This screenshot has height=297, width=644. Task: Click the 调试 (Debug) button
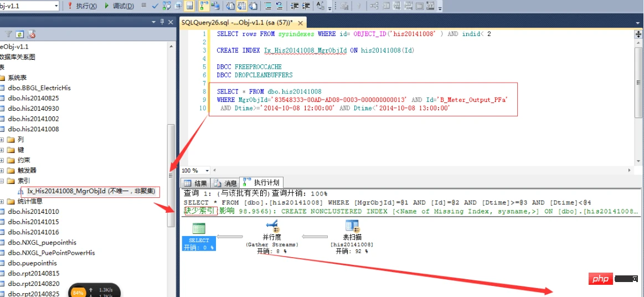click(x=119, y=6)
